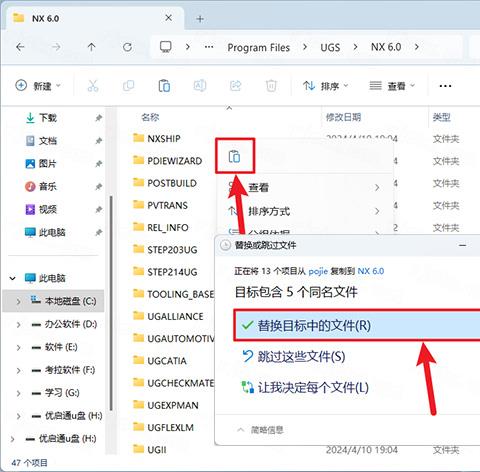Select the UGFLEXLM folder

(x=163, y=427)
